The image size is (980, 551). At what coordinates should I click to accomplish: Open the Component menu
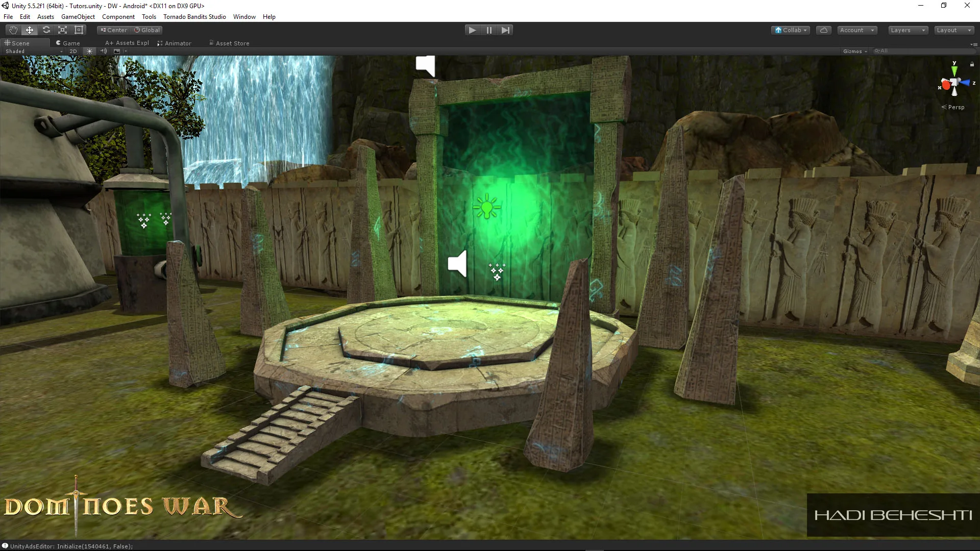click(118, 17)
